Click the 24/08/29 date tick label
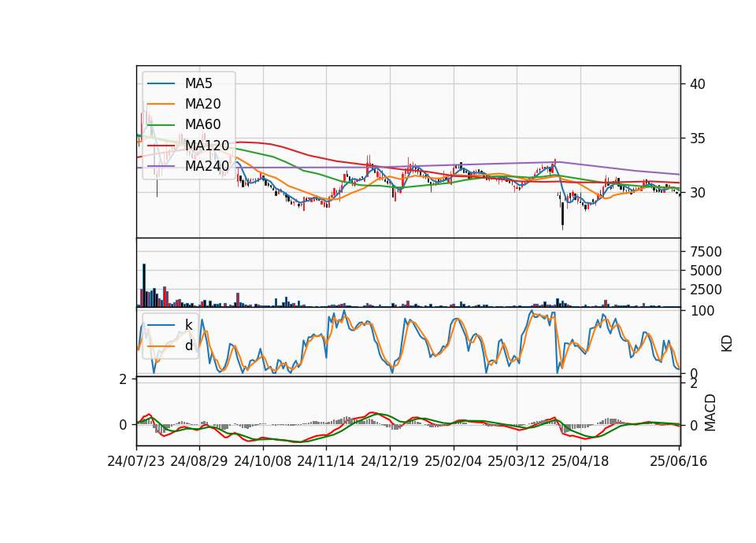This screenshot has height=543, width=756. click(199, 461)
